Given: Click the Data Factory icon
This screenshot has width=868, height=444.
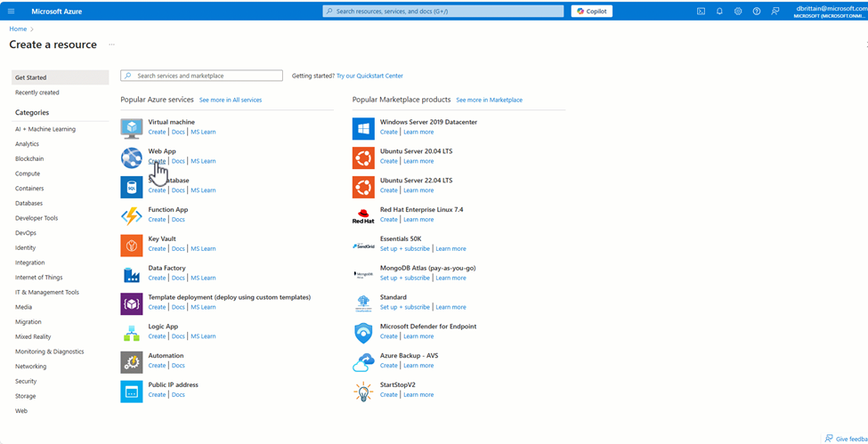Looking at the screenshot, I should (132, 275).
